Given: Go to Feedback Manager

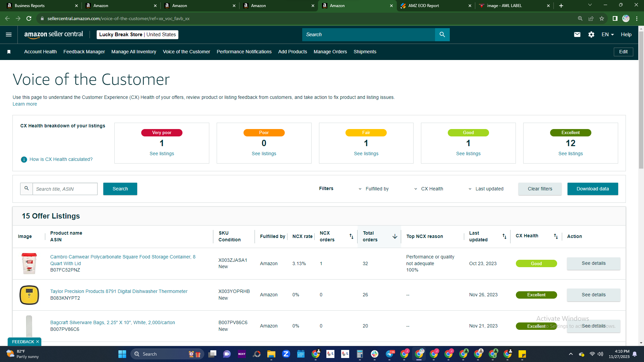Looking at the screenshot, I should tap(84, 52).
